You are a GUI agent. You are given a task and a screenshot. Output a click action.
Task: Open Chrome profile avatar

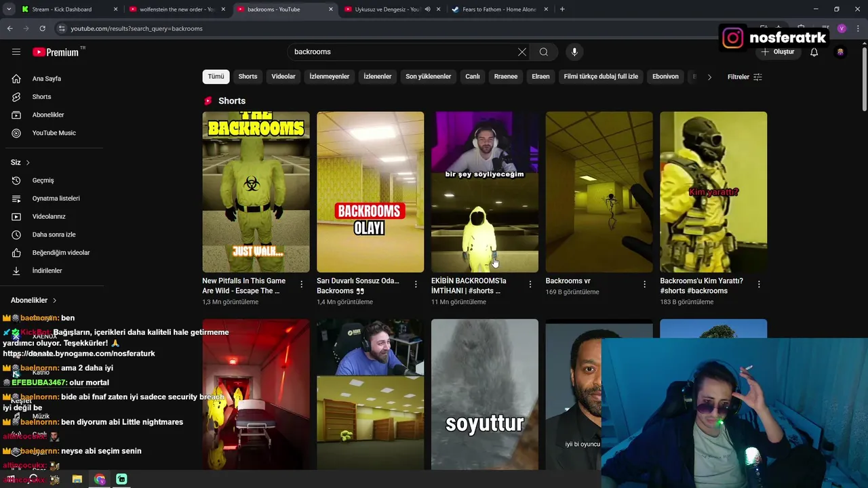click(842, 28)
